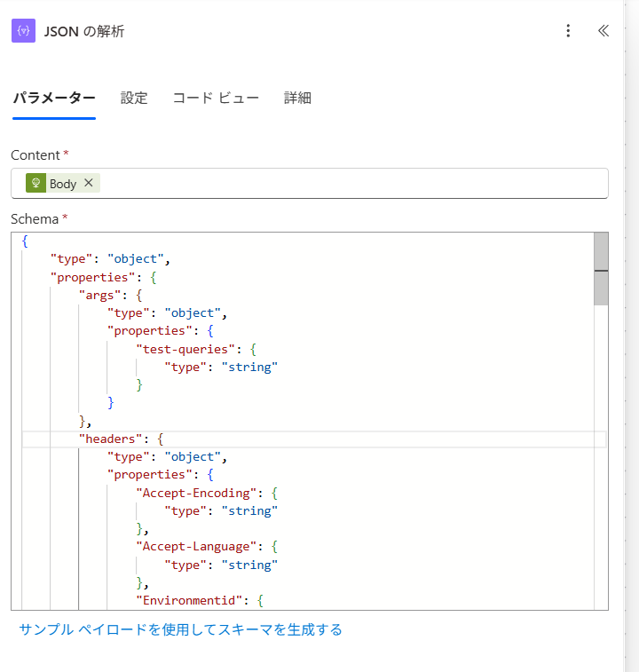
Task: Click the "Accept-Language" key in the schema
Action: tap(196, 547)
